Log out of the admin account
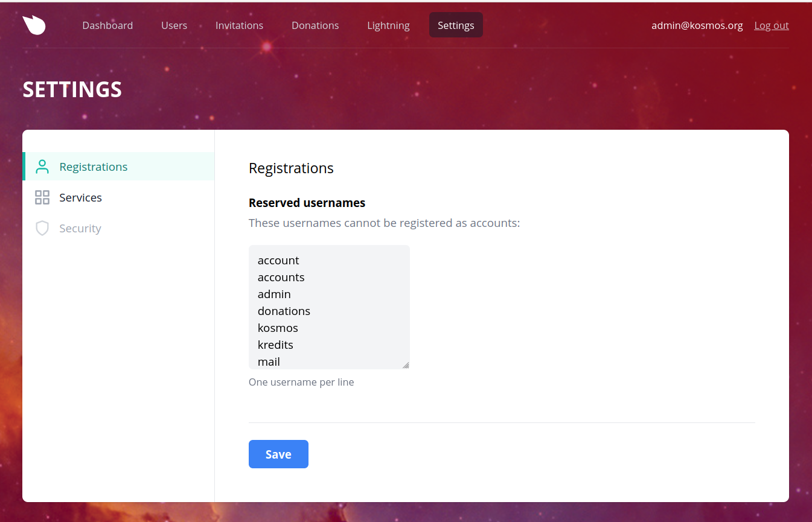This screenshot has height=522, width=812. (771, 25)
